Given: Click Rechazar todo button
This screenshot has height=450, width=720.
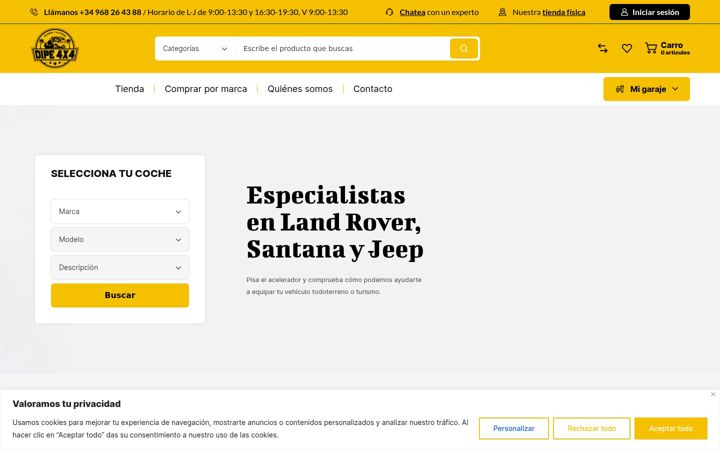Looking at the screenshot, I should coord(591,428).
